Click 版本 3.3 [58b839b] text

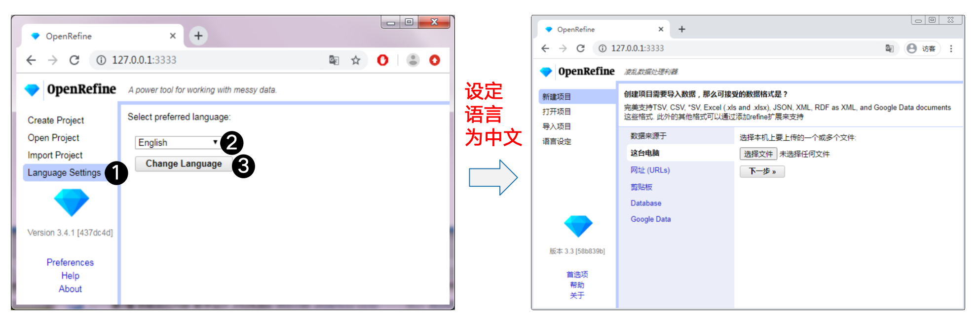[577, 251]
